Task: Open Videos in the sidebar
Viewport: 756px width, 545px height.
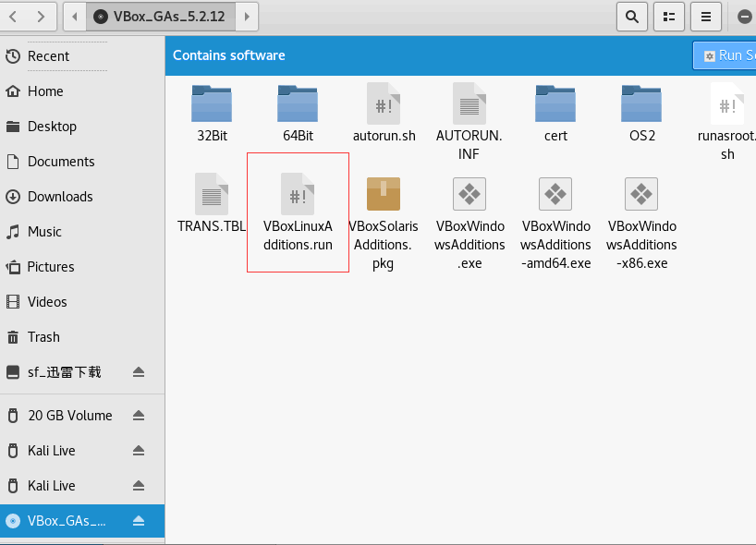Action: pyautogui.click(x=82, y=302)
